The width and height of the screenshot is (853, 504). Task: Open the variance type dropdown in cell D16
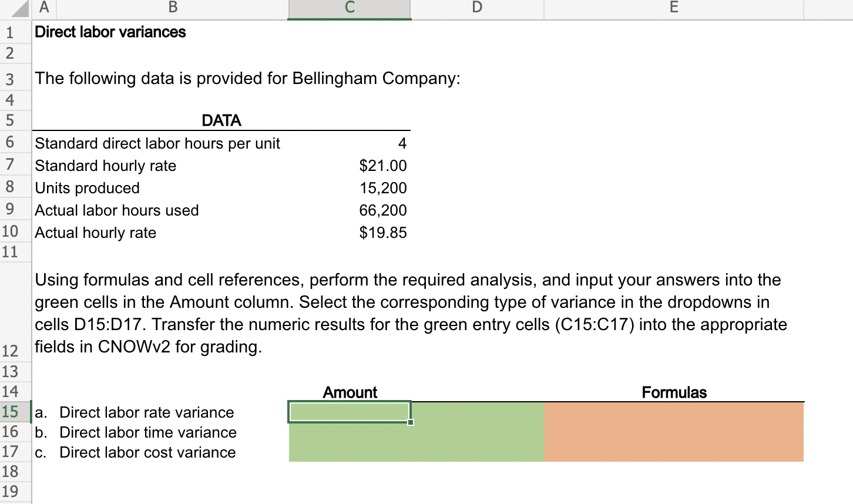coord(476,432)
